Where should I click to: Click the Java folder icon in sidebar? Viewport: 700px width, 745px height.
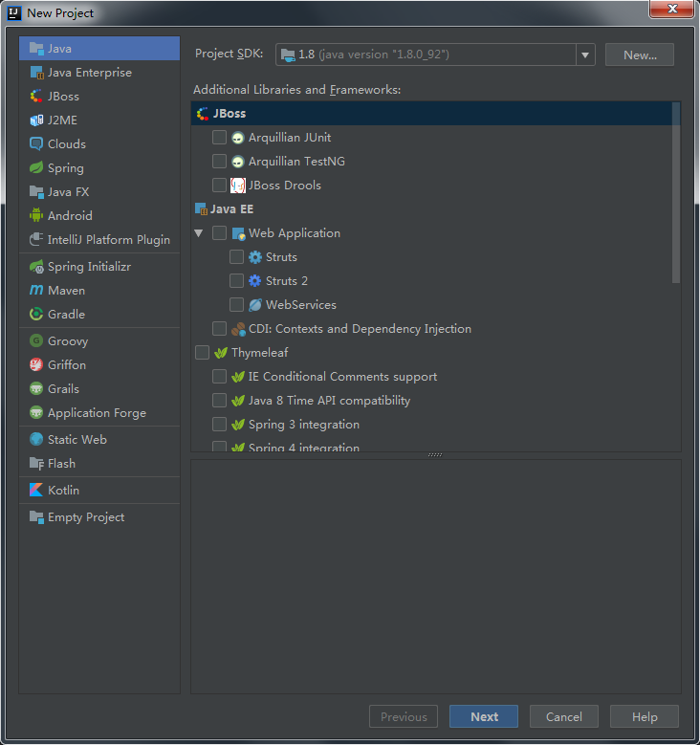click(x=36, y=49)
